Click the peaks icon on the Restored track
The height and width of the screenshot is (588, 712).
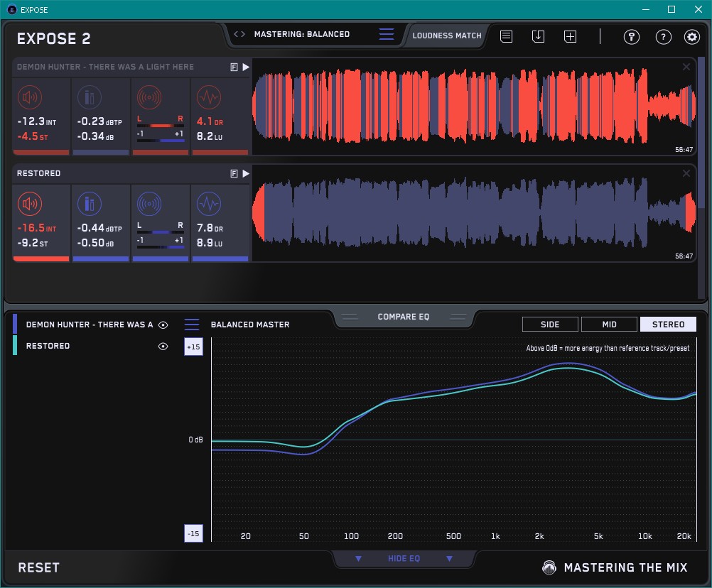90,204
